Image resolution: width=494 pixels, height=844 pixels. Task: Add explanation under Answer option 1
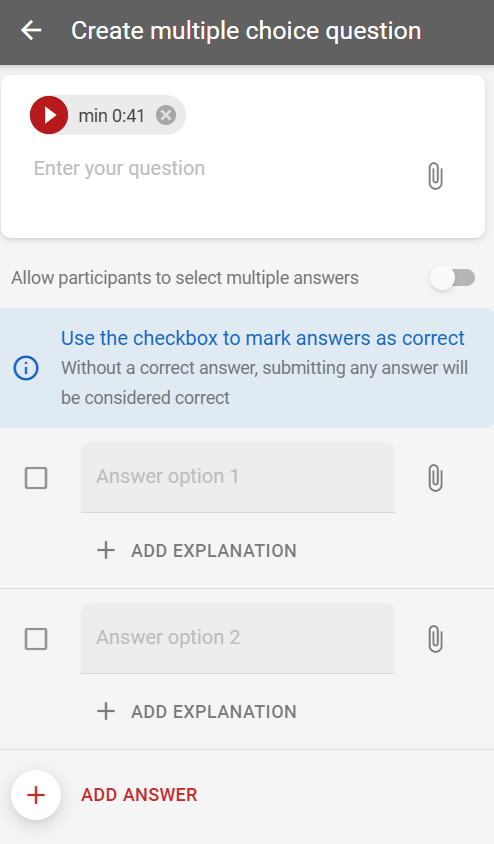(x=196, y=551)
